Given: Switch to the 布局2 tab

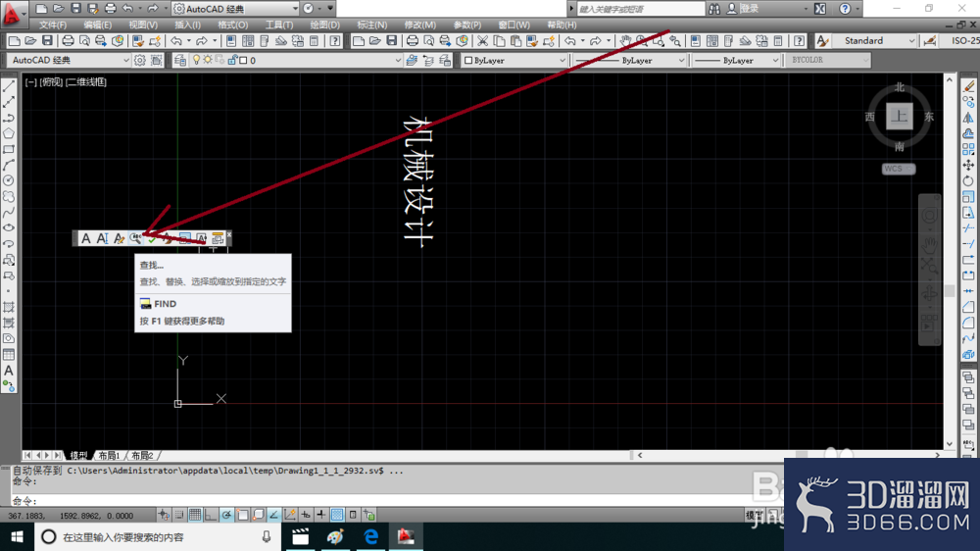Looking at the screenshot, I should 142,455.
